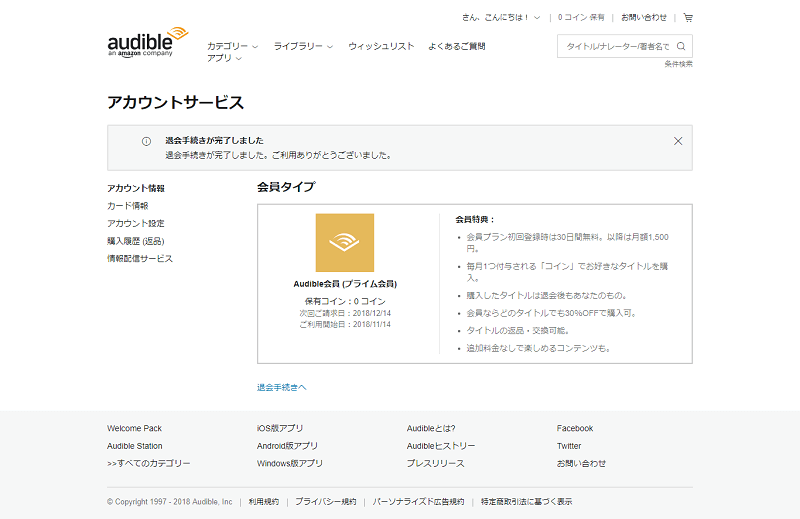This screenshot has height=519, width=800.
Task: Open the Welcome Pack footer link
Action: (x=134, y=428)
